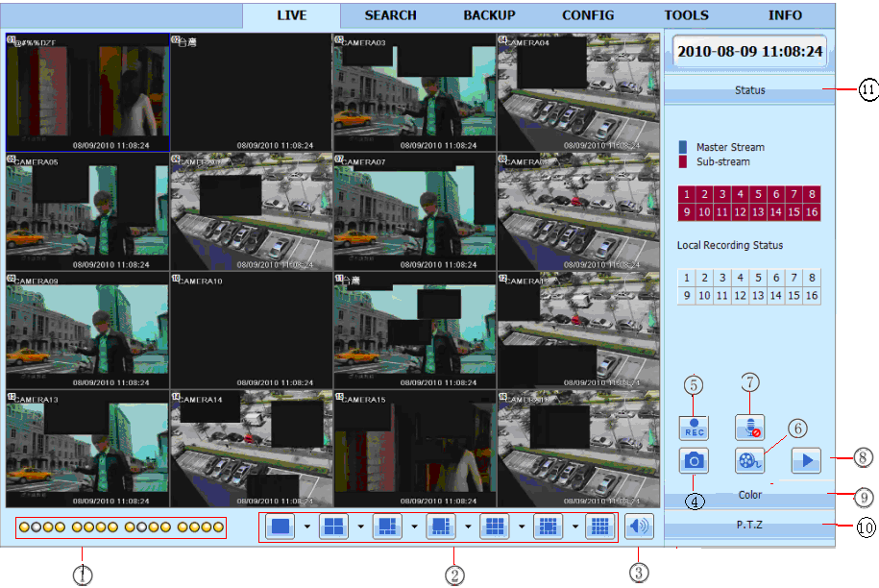Switch to the 9-channel grid layout
Image resolution: width=879 pixels, height=588 pixels.
tap(495, 527)
